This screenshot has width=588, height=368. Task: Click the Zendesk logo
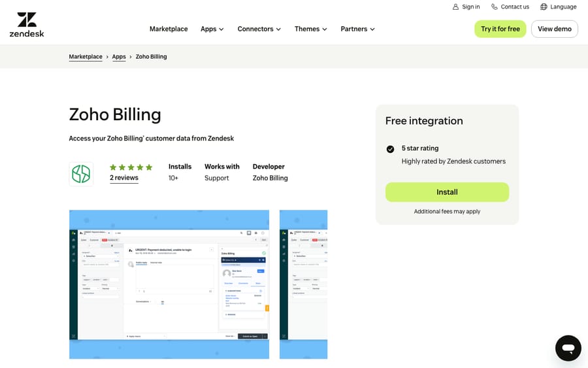pyautogui.click(x=27, y=25)
